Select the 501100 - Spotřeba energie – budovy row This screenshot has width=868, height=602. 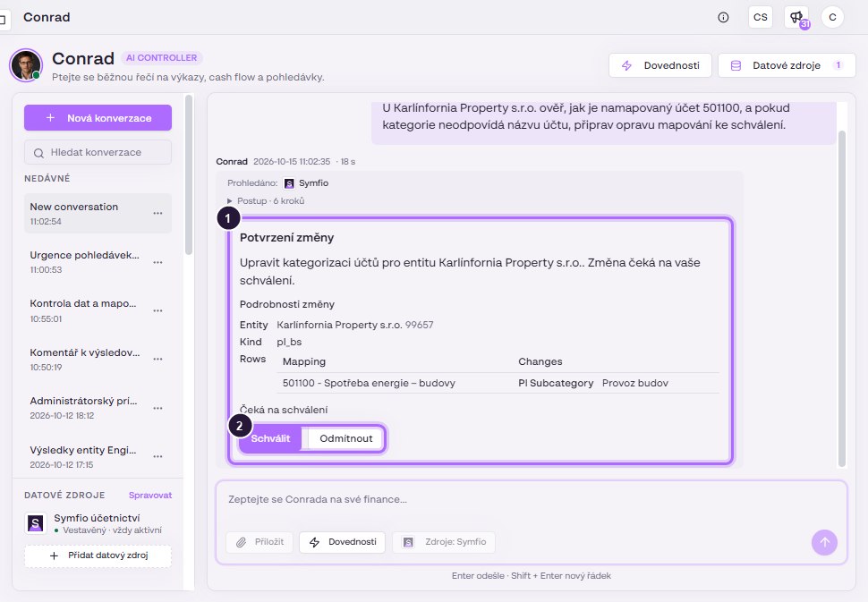[x=498, y=383]
